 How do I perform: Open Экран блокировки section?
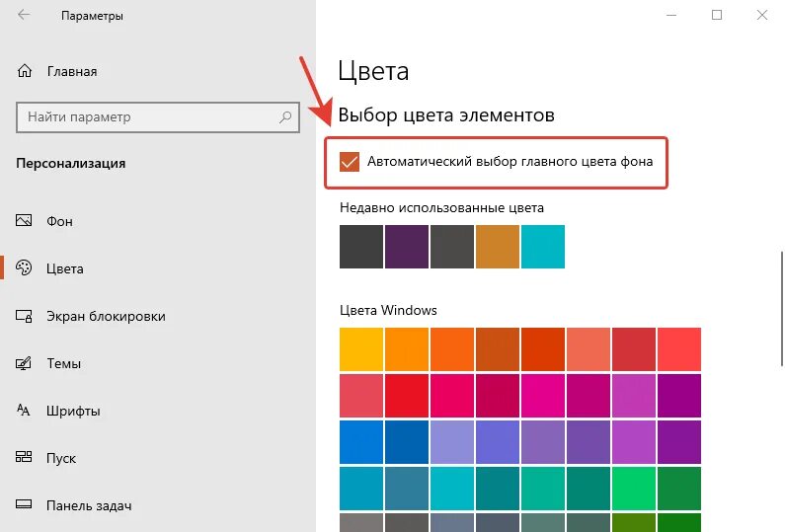106,316
